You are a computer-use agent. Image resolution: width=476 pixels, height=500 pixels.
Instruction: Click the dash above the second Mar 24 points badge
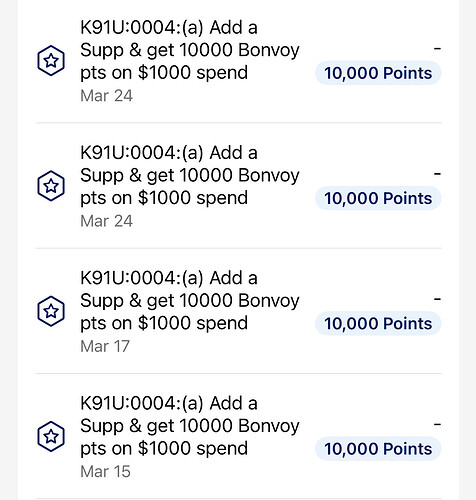[437, 174]
